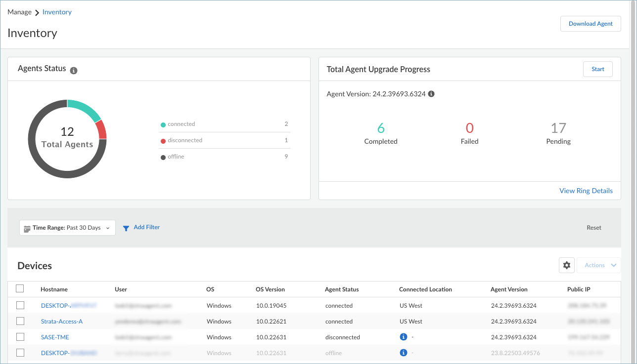The width and height of the screenshot is (637, 364).
Task: Click the Agents Status info icon
Action: 74,71
